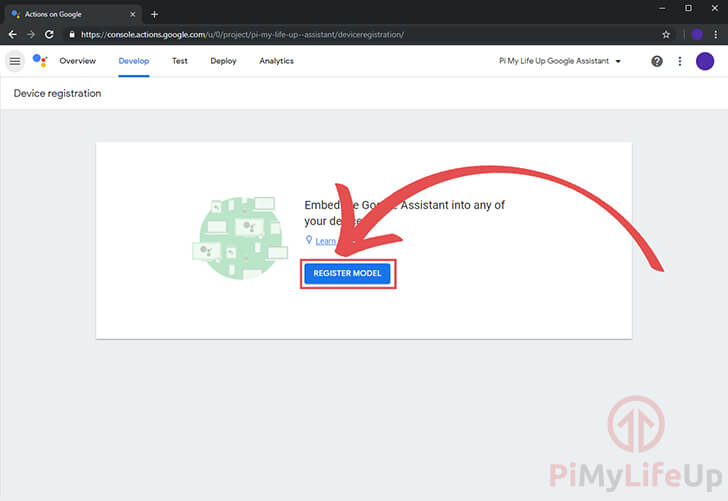Viewport: 728px width, 501px height.
Task: Follow the Learn more link
Action: click(325, 241)
